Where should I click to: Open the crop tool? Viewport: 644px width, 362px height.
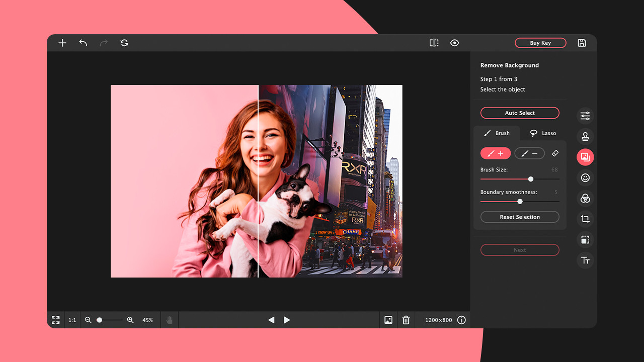click(585, 219)
